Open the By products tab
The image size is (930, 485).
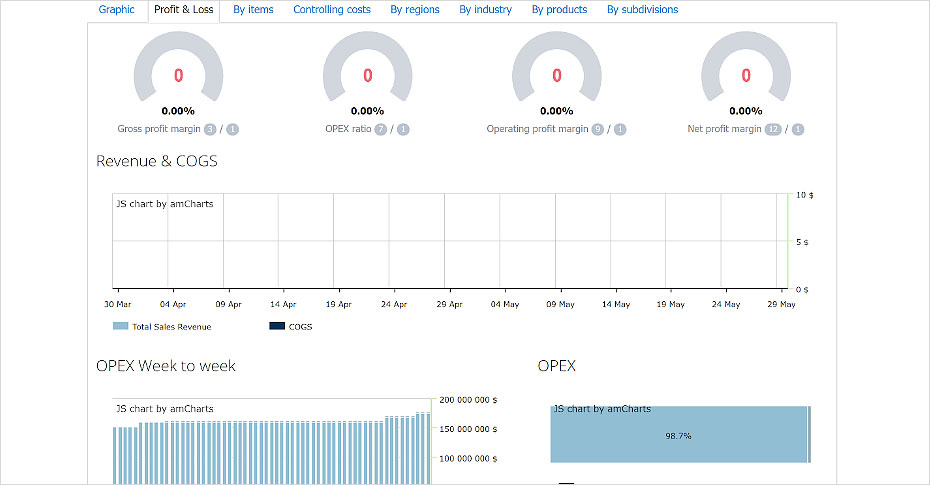[559, 10]
